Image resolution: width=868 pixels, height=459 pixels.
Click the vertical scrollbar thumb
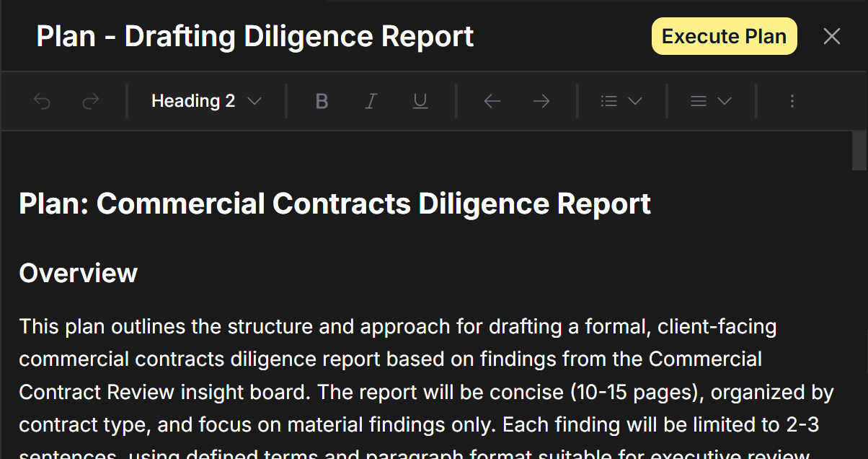point(859,150)
